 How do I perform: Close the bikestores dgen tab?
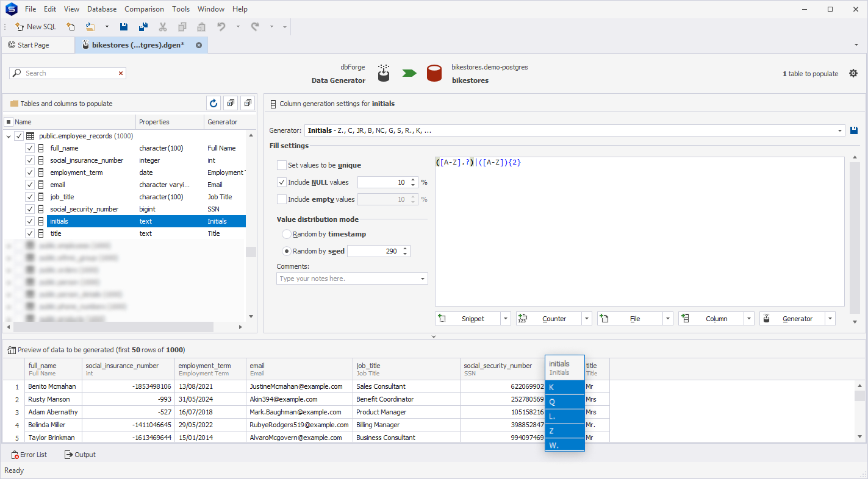pos(199,45)
